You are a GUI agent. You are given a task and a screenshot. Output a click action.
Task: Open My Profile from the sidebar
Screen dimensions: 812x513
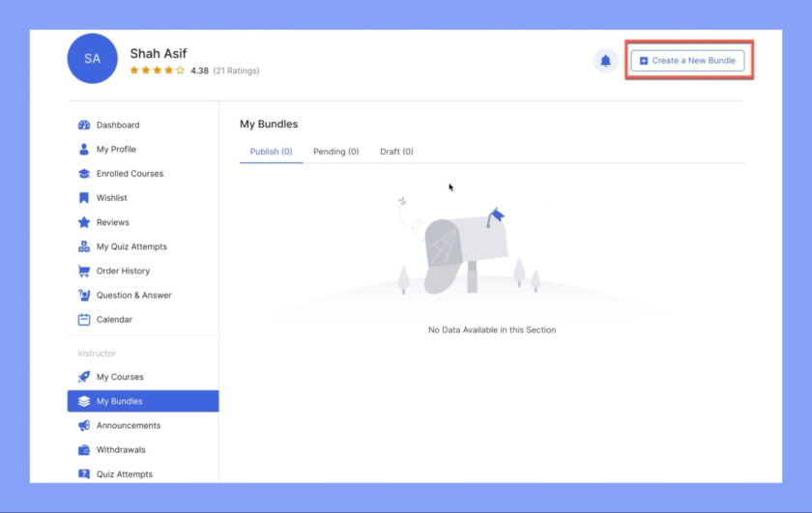[116, 150]
